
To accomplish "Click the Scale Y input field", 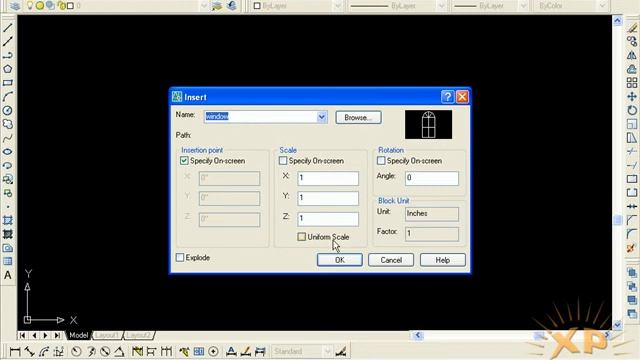I will (328, 198).
